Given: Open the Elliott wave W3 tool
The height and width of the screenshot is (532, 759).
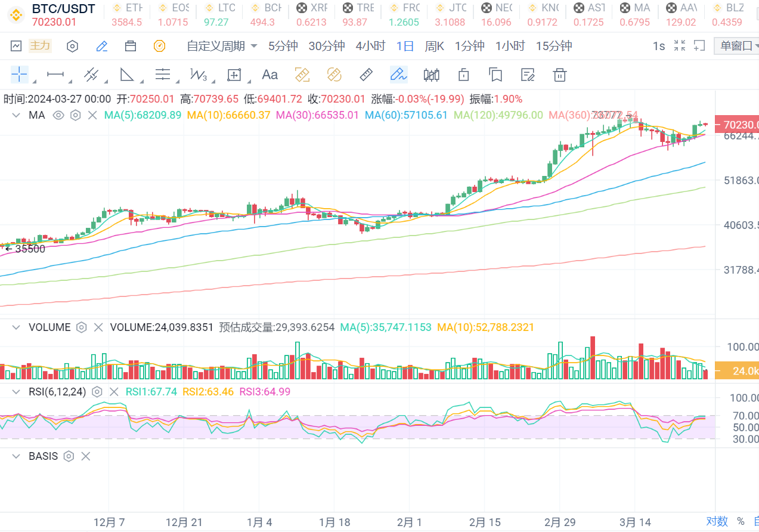Looking at the screenshot, I should coord(198,75).
